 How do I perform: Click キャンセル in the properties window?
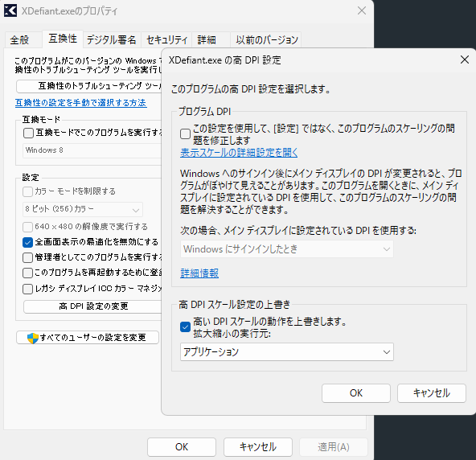[x=258, y=447]
